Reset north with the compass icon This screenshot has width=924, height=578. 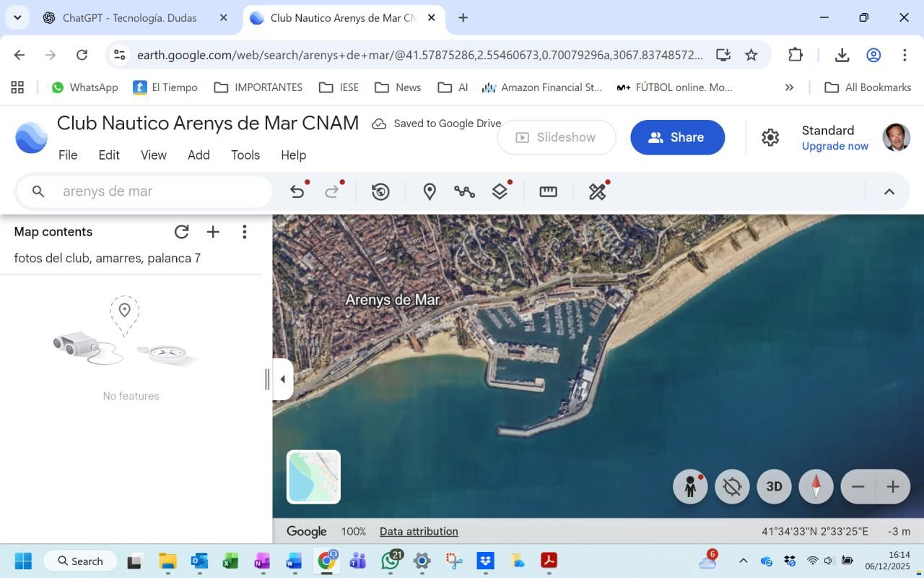pyautogui.click(x=816, y=487)
